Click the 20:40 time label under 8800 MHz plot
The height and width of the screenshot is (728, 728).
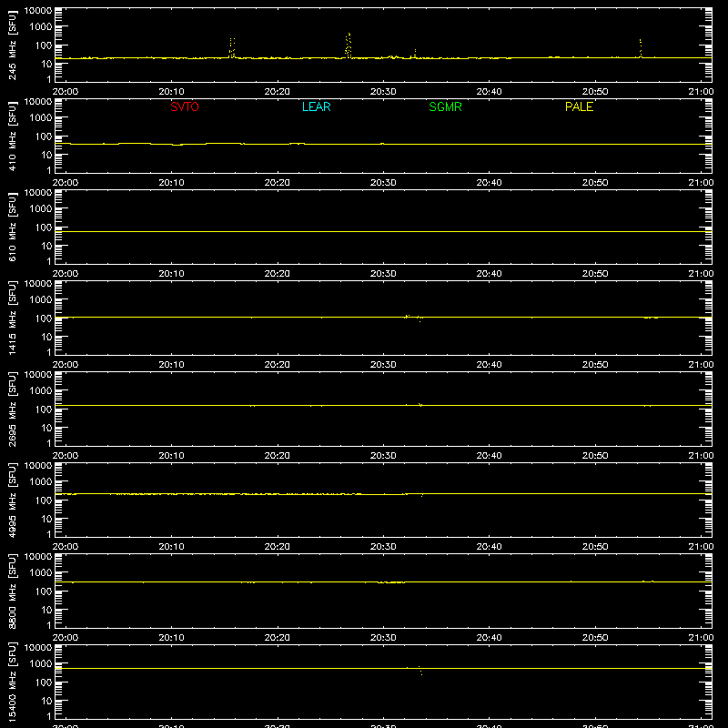point(489,638)
